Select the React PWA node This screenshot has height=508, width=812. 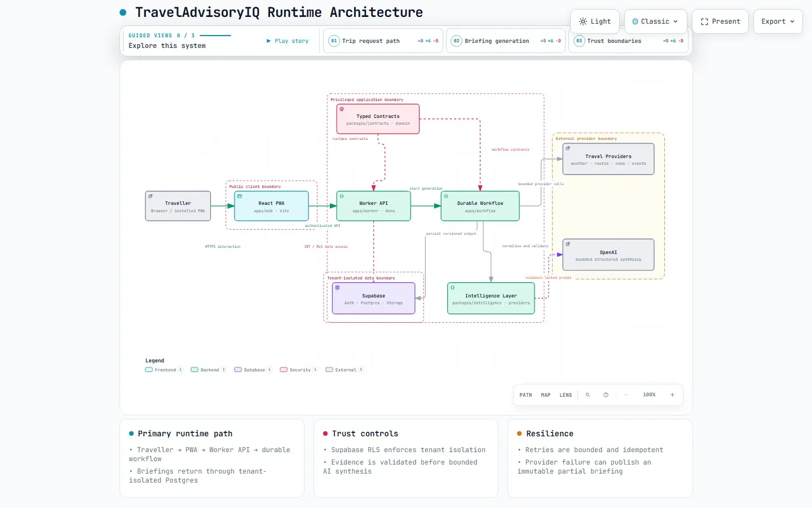[x=271, y=206]
